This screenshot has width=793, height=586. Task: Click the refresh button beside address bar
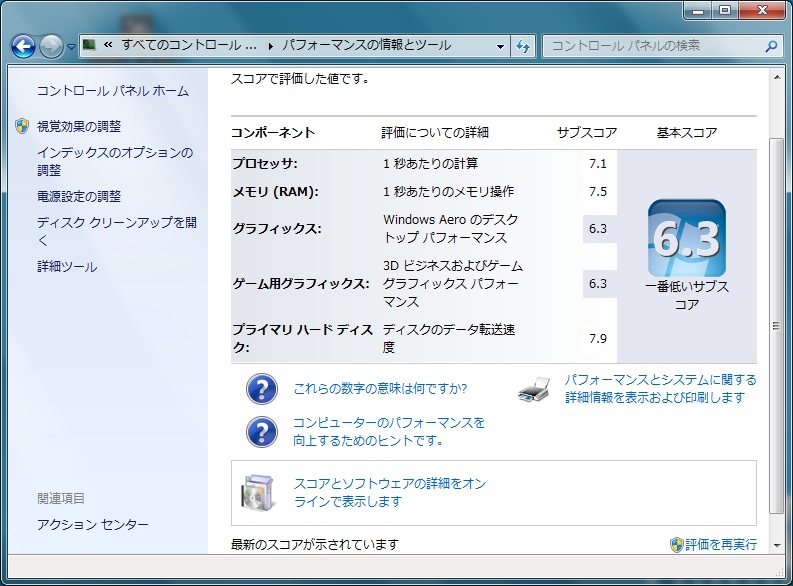tap(523, 47)
